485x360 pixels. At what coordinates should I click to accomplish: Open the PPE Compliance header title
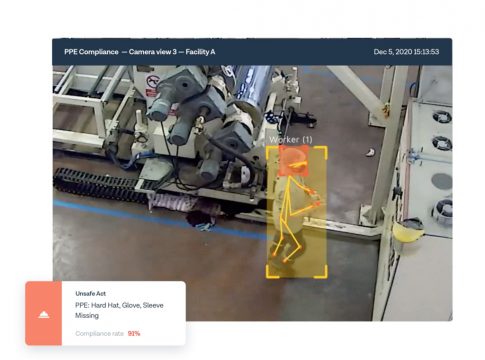[91, 52]
